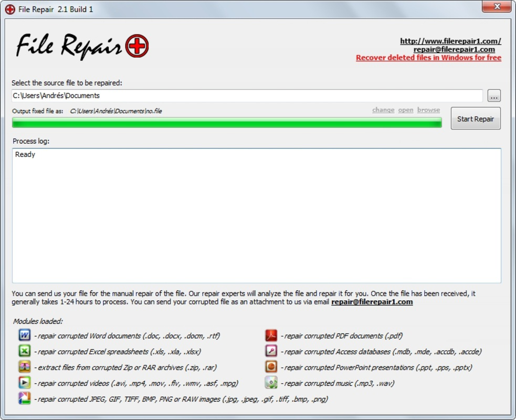This screenshot has height=420, width=516.
Task: Click the red cross File Repair logo
Action: 137,46
